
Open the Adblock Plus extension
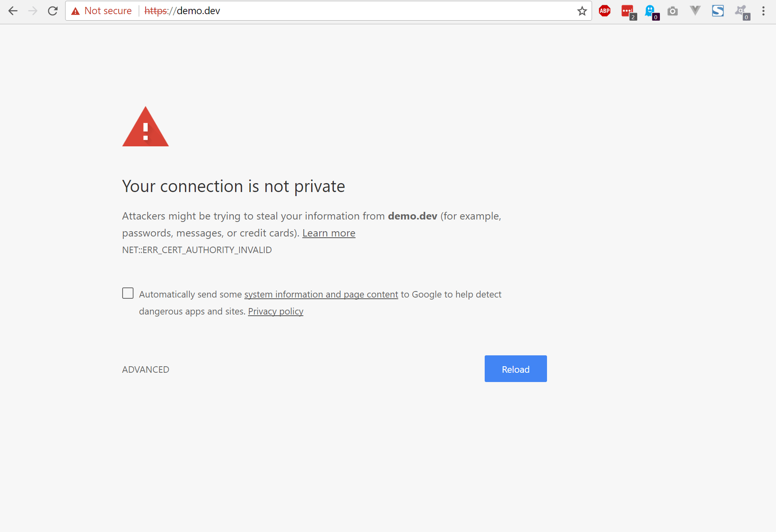click(x=604, y=11)
